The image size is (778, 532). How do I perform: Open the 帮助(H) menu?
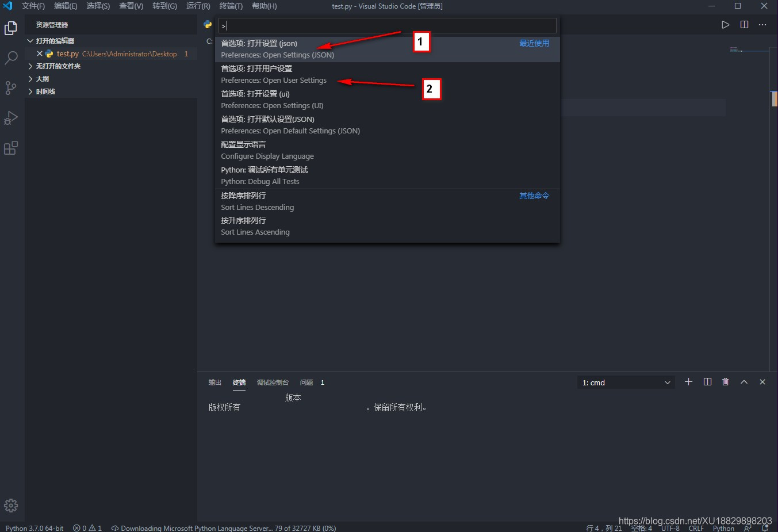tap(265, 6)
